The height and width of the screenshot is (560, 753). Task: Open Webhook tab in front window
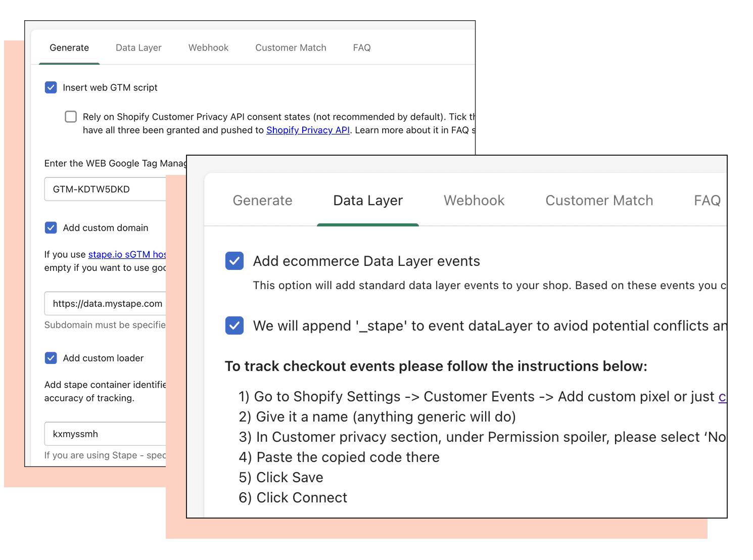tap(474, 201)
